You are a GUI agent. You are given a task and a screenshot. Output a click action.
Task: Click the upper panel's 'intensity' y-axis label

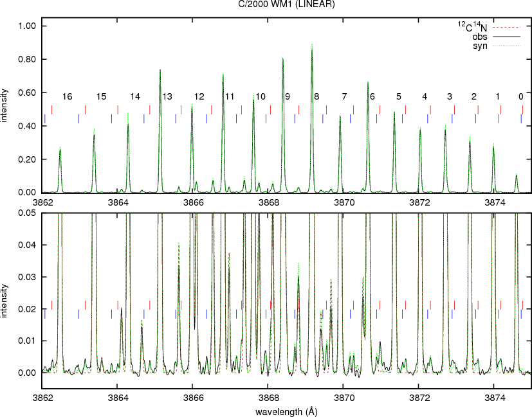pos(5,109)
